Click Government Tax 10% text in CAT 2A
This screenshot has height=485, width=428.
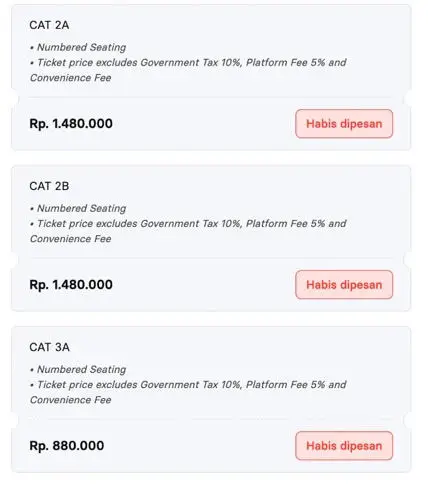[190, 63]
